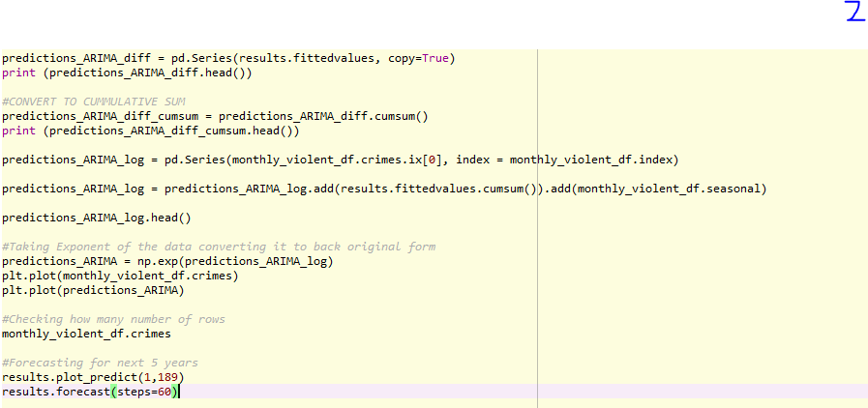Click the comment '#Taking Exponent of the data'

pos(219,247)
